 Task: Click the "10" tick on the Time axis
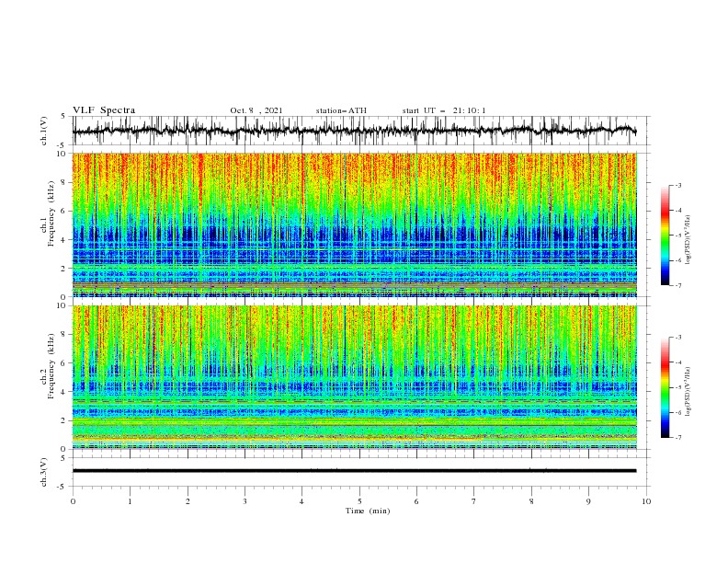coord(646,502)
